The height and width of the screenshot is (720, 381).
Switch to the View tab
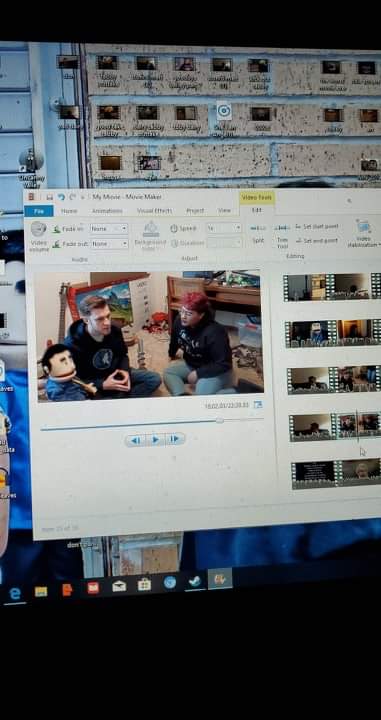pos(224,210)
